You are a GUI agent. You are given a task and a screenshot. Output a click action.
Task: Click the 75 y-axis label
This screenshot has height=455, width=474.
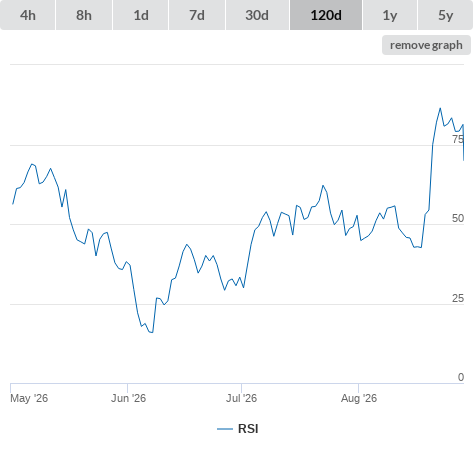point(458,139)
